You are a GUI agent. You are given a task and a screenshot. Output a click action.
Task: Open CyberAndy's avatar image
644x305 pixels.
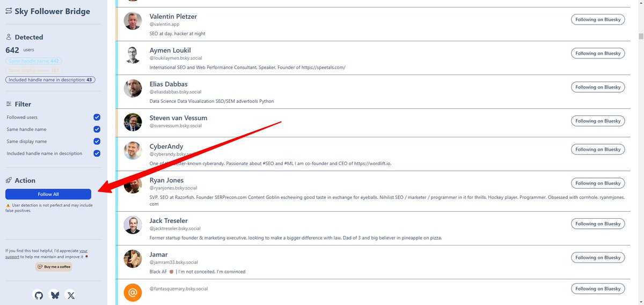(133, 151)
